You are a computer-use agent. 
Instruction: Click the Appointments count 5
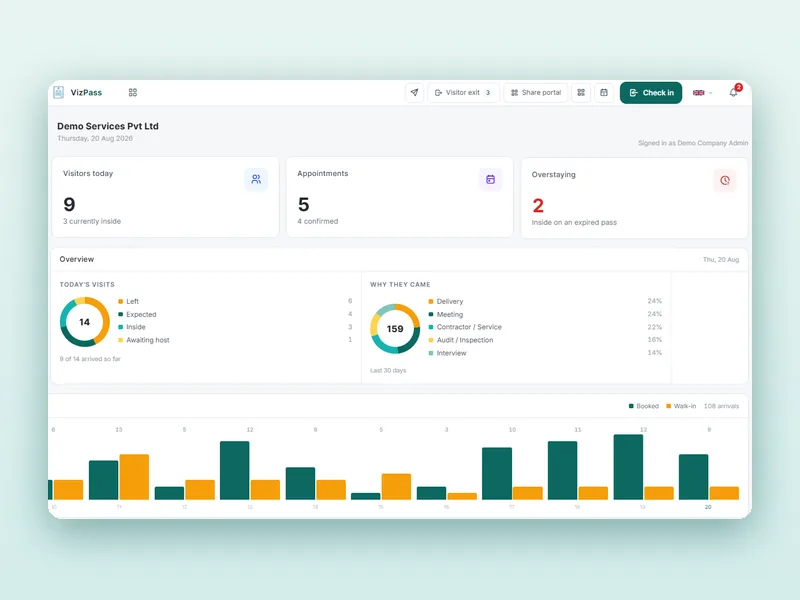(304, 205)
